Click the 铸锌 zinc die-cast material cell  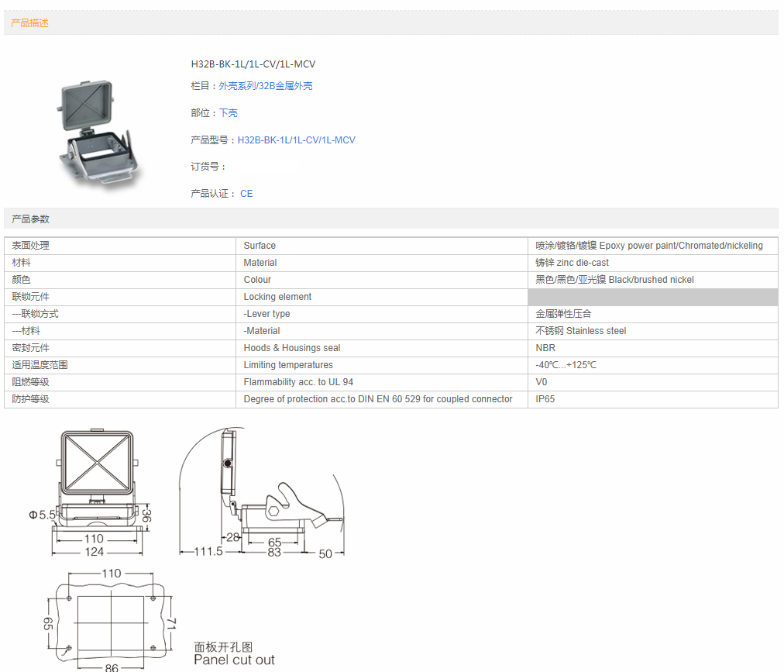click(573, 263)
